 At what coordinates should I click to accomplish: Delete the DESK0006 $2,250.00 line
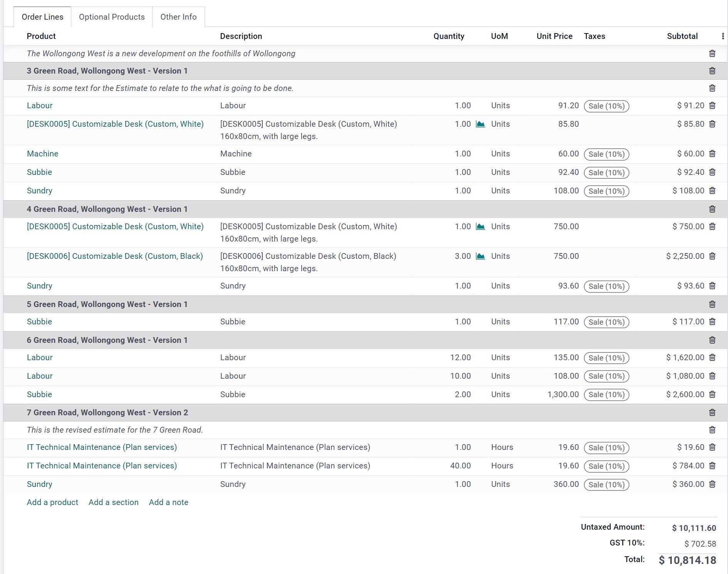(x=712, y=256)
